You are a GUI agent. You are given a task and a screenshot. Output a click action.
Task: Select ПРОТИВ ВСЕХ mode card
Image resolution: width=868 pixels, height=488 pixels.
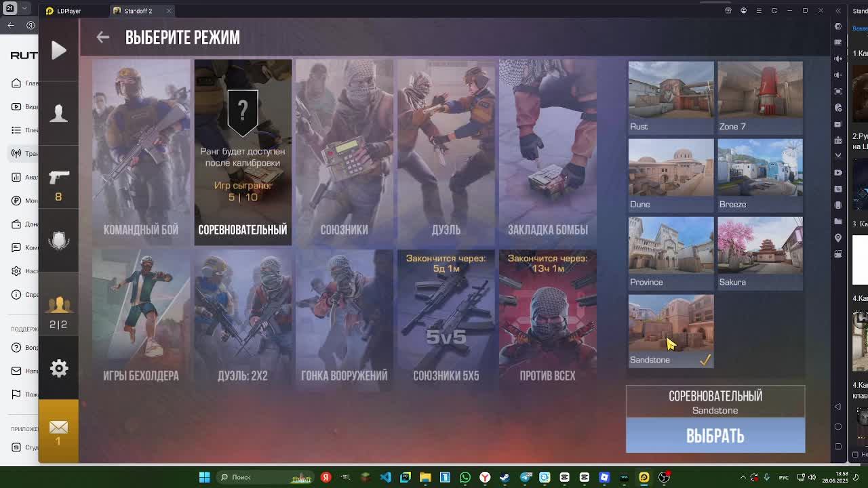tap(548, 320)
